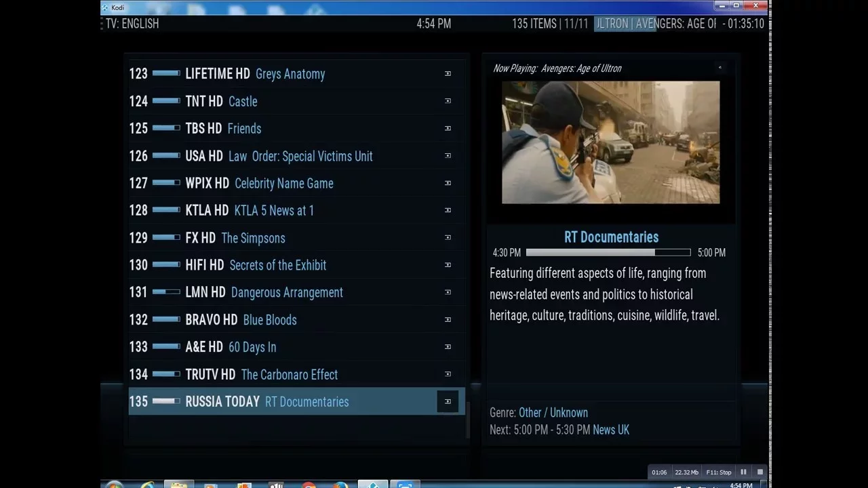
Task: Click progress bar on RUSSIA TODAY row
Action: (166, 401)
